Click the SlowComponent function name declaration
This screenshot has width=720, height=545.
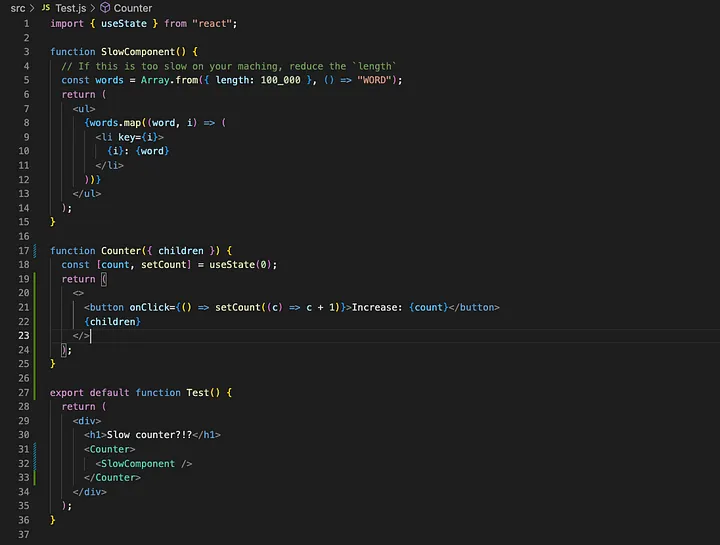coord(138,52)
